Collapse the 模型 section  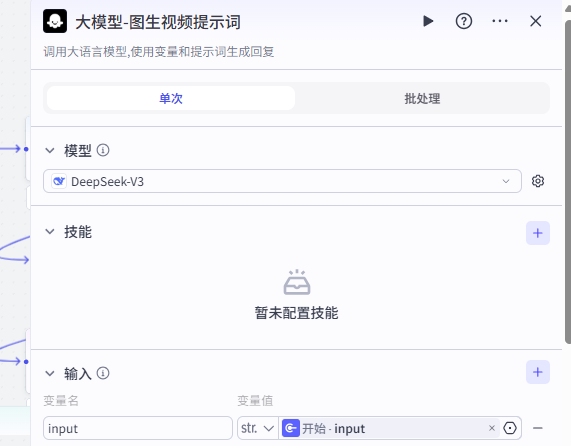[x=50, y=150]
